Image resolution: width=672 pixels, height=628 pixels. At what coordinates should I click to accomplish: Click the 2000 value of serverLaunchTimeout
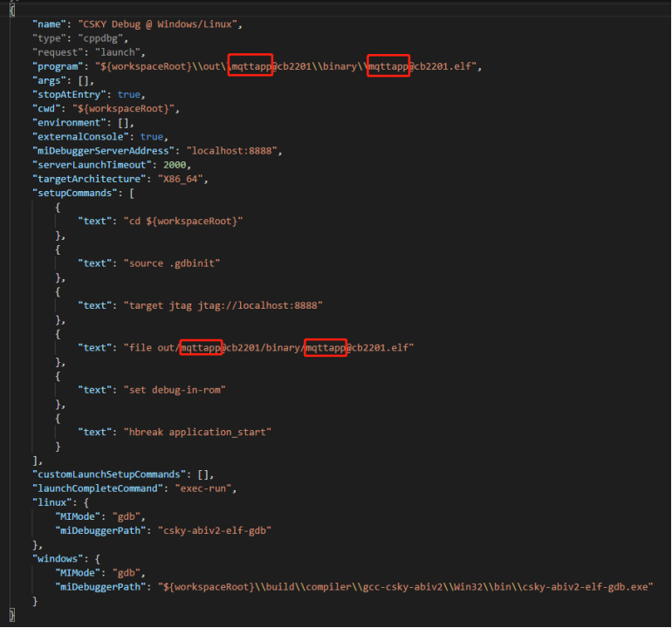pos(175,166)
